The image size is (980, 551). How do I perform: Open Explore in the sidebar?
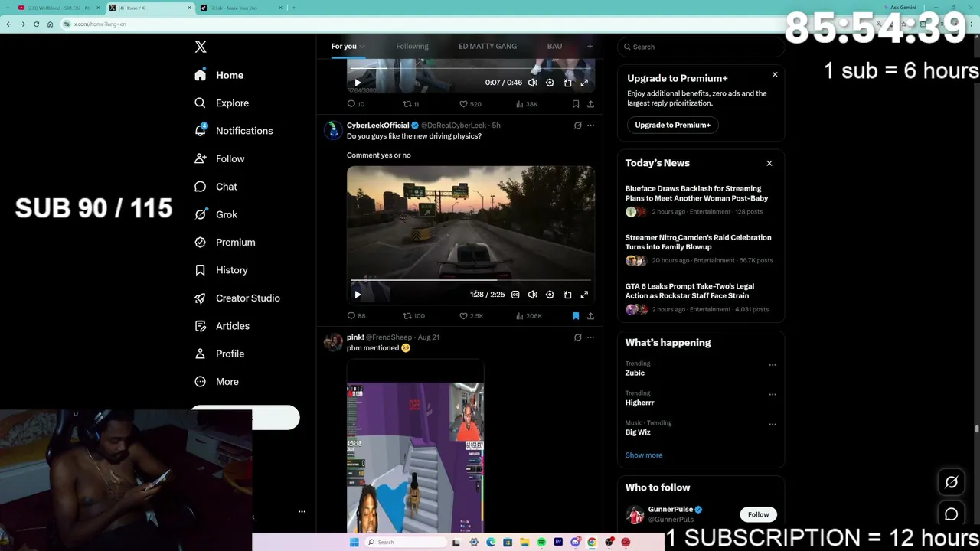point(221,103)
